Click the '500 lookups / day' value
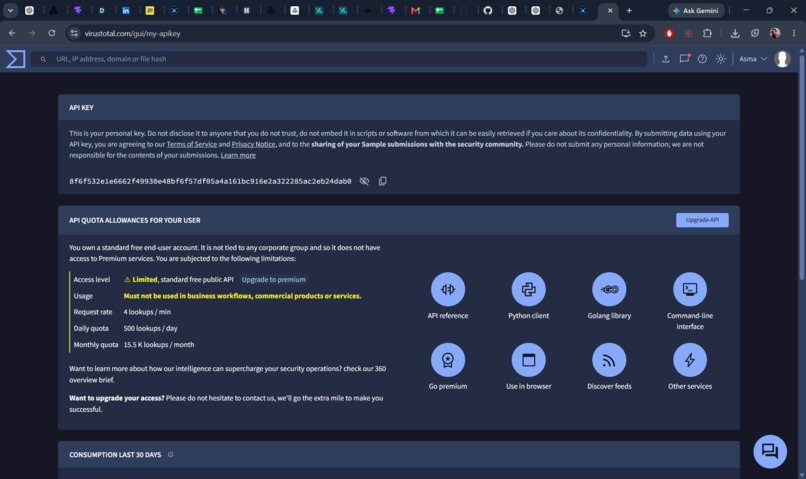The image size is (806, 479). click(x=150, y=328)
